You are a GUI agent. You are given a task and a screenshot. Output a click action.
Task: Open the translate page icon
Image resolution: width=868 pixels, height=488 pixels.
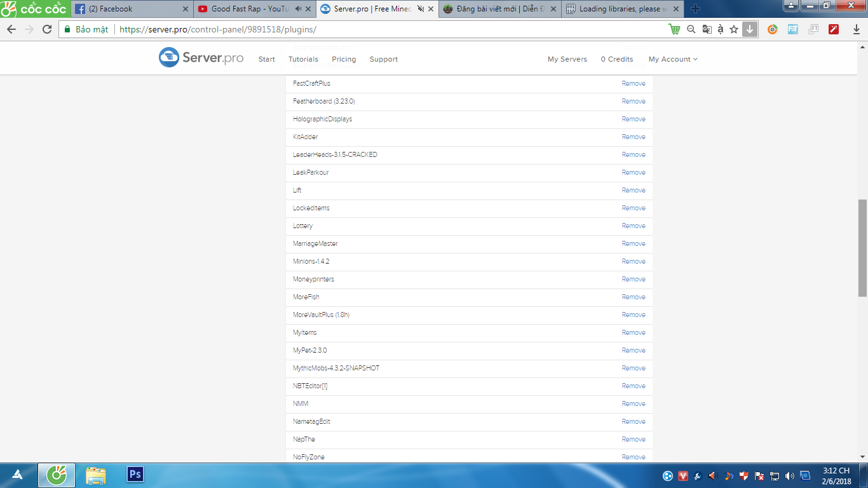[706, 29]
